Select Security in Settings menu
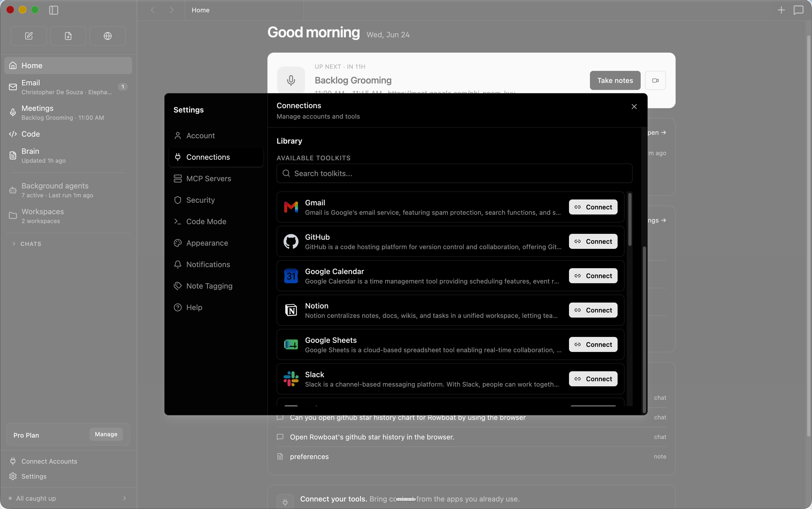Screen dimensions: 812x509 pos(216,200)
